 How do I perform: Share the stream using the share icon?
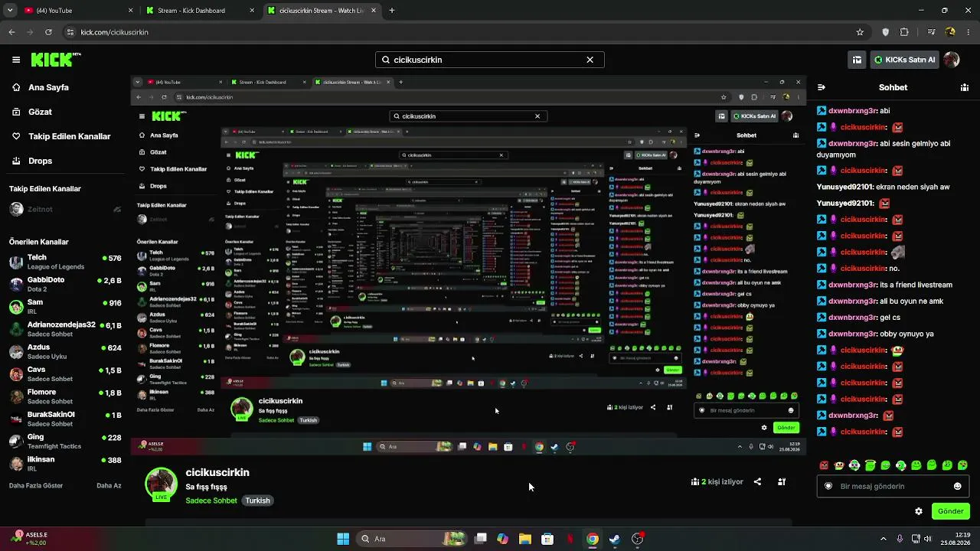pyautogui.click(x=757, y=482)
